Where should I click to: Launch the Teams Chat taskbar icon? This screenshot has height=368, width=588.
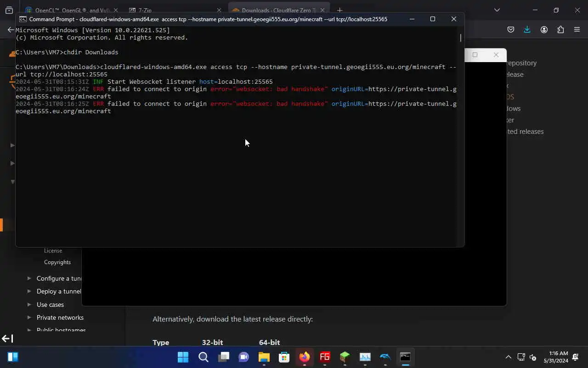243,357
